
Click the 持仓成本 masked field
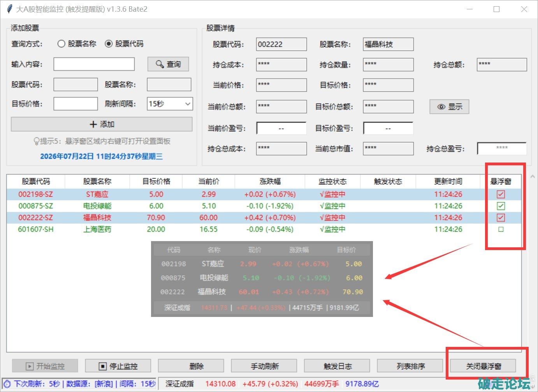pos(281,65)
